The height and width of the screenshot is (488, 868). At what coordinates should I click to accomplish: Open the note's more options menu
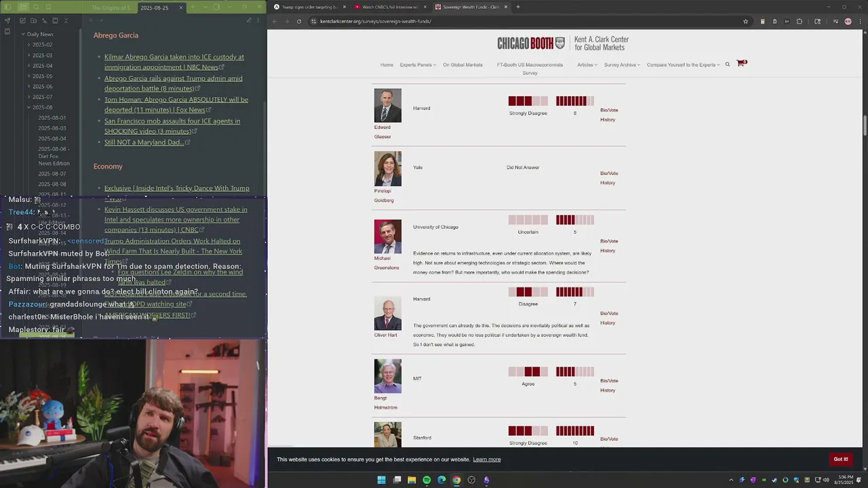(x=258, y=20)
